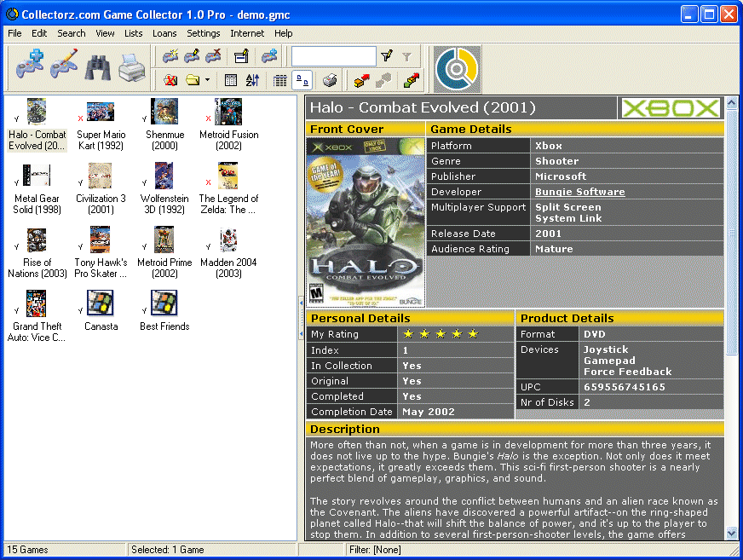Click the Edit Game pencil controller icon
Image resolution: width=743 pixels, height=560 pixels.
pyautogui.click(x=64, y=66)
